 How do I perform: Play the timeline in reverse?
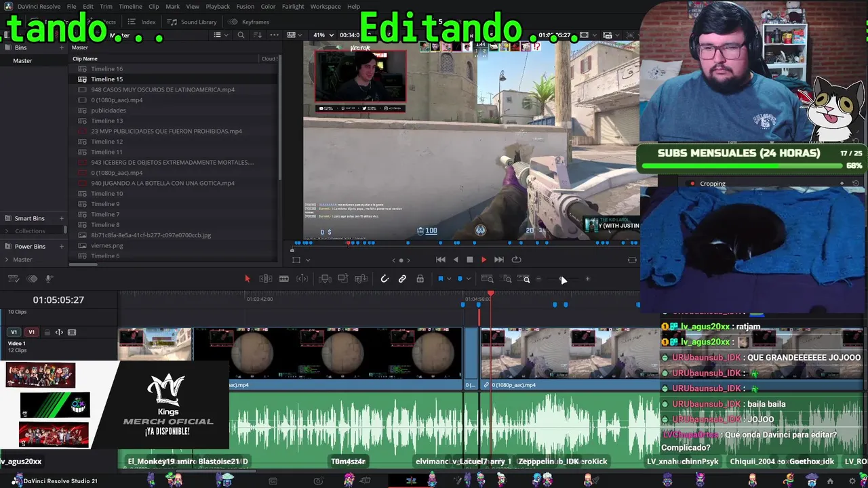click(456, 260)
